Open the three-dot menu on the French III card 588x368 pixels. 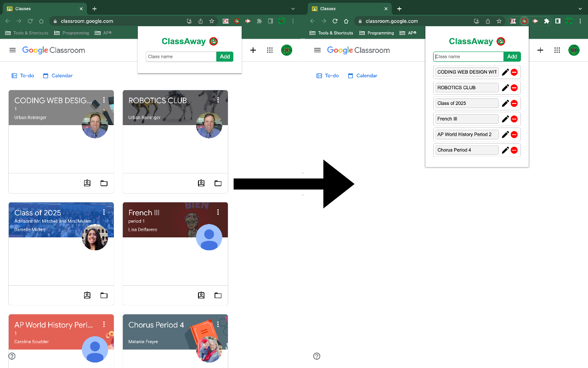coord(218,212)
